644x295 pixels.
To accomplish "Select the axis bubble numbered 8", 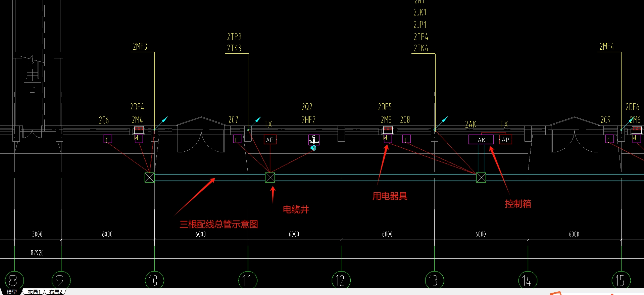I will point(14,280).
